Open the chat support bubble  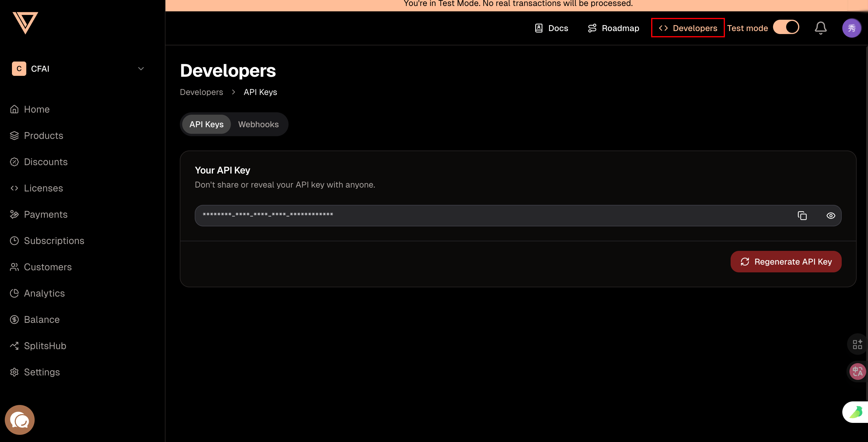coord(19,420)
